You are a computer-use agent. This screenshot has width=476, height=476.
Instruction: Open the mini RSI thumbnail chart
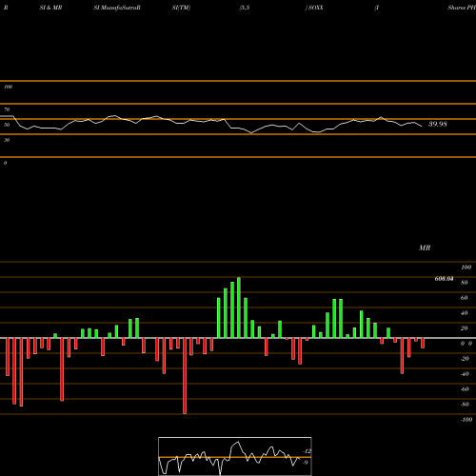[235, 456]
